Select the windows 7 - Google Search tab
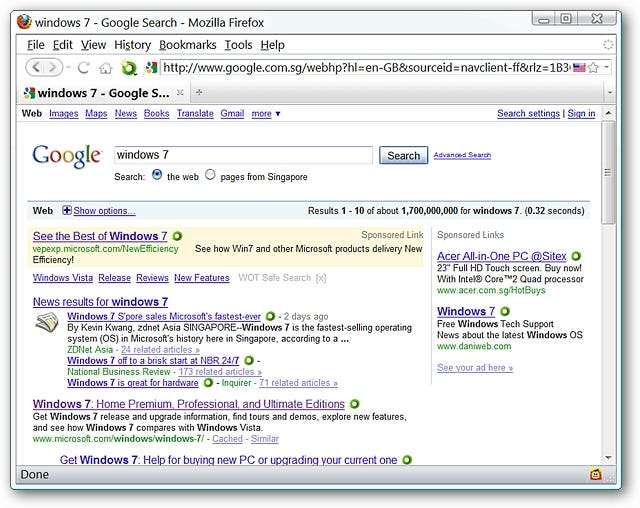The width and height of the screenshot is (640, 508). point(104,93)
